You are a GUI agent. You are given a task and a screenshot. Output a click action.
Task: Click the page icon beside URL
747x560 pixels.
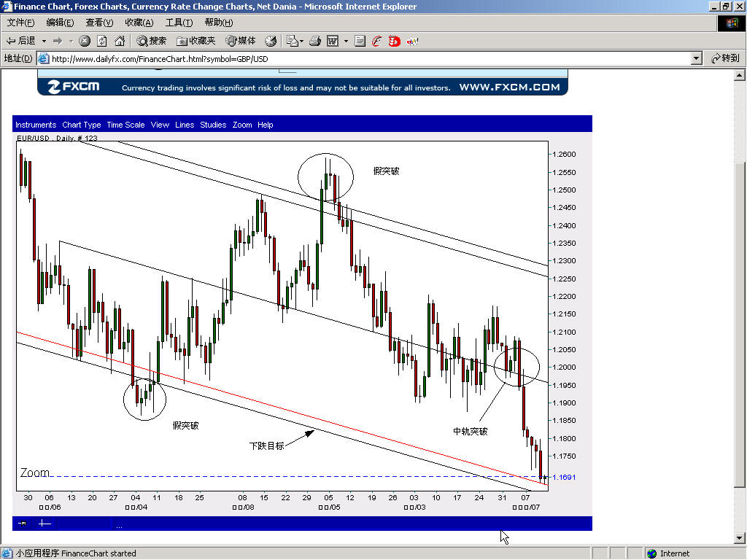pyautogui.click(x=43, y=58)
